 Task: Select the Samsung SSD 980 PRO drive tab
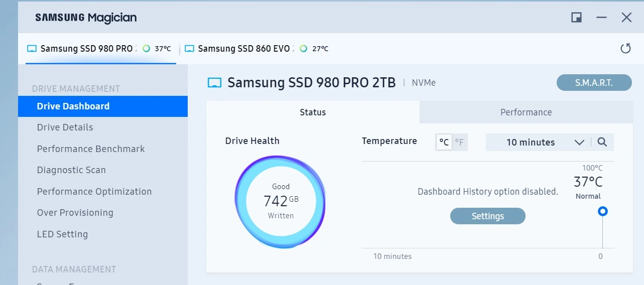(101, 49)
